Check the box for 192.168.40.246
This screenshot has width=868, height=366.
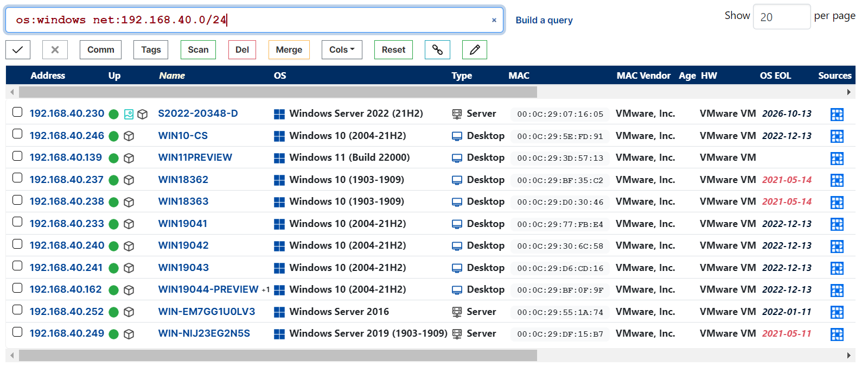pyautogui.click(x=17, y=134)
